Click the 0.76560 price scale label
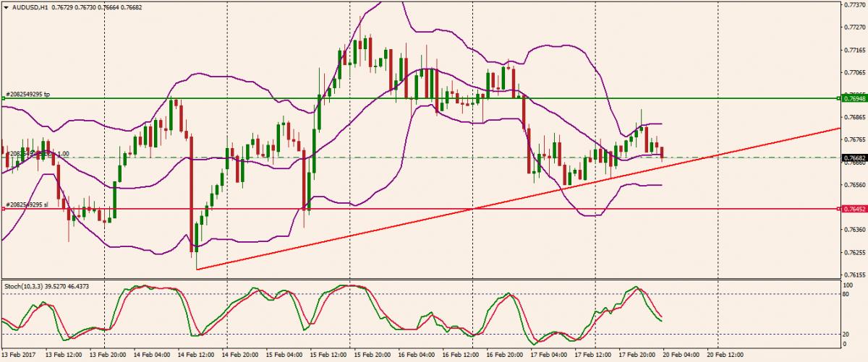The width and height of the screenshot is (868, 362). (854, 185)
